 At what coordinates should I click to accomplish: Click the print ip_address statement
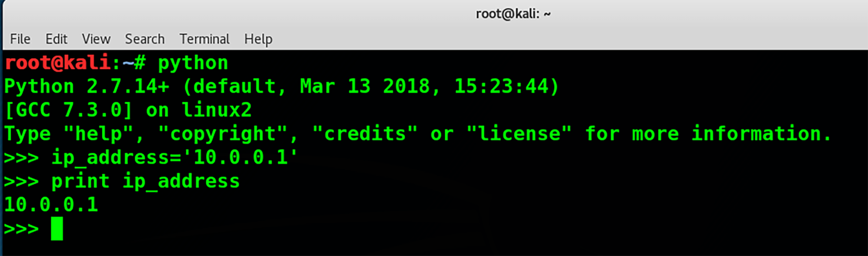(x=145, y=181)
